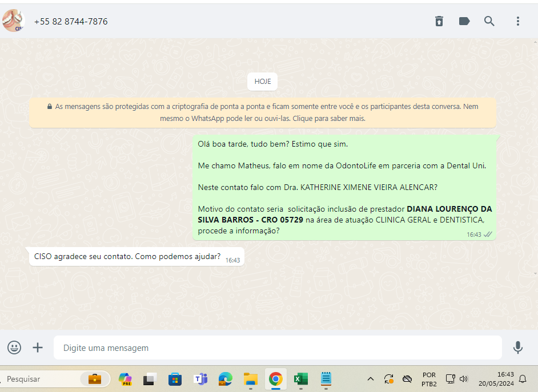The width and height of the screenshot is (538, 392).
Task: Click the trash icon with arrow in chat header
Action: (439, 21)
